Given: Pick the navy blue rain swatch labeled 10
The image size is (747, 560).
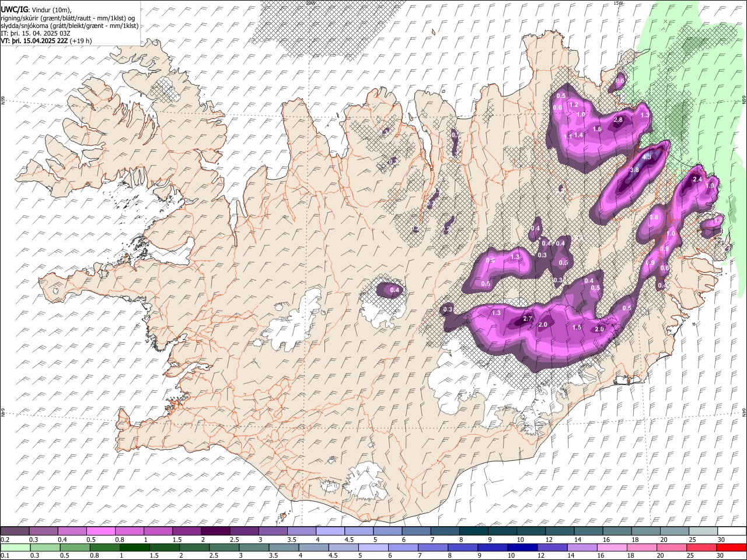Looking at the screenshot, I should coord(522,547).
